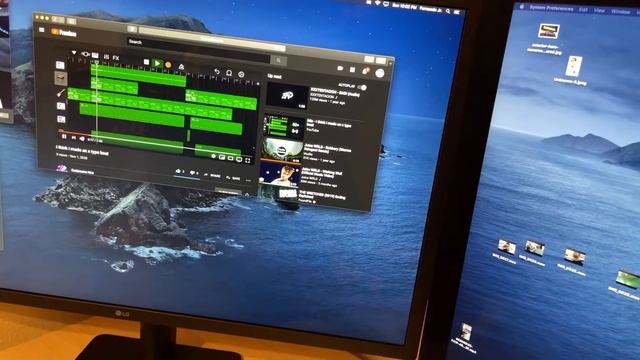Open the YouTube hamburger guide menu
640x360 pixels.
tap(42, 30)
